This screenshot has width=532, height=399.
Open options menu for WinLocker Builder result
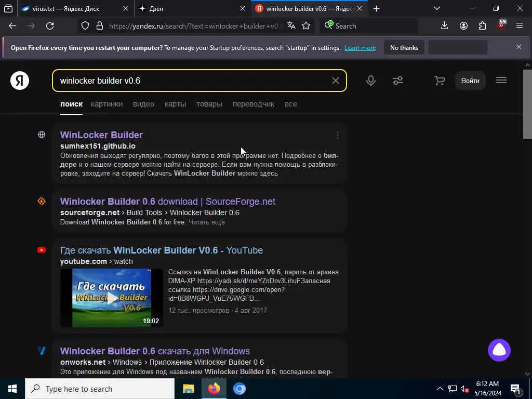coord(338,136)
